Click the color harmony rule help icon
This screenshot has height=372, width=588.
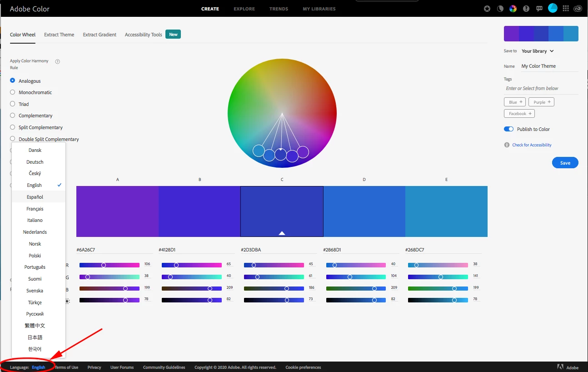click(58, 61)
